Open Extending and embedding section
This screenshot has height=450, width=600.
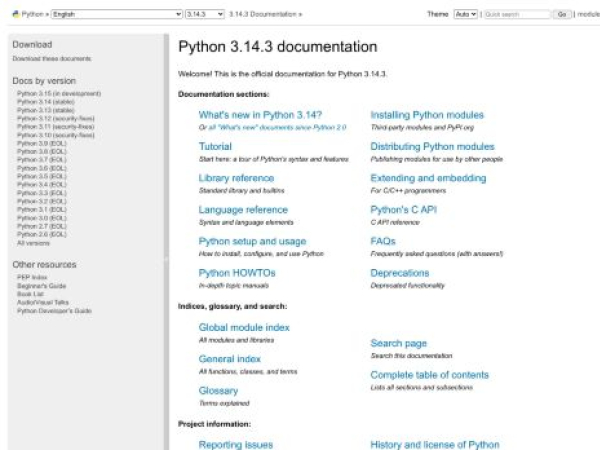click(428, 178)
